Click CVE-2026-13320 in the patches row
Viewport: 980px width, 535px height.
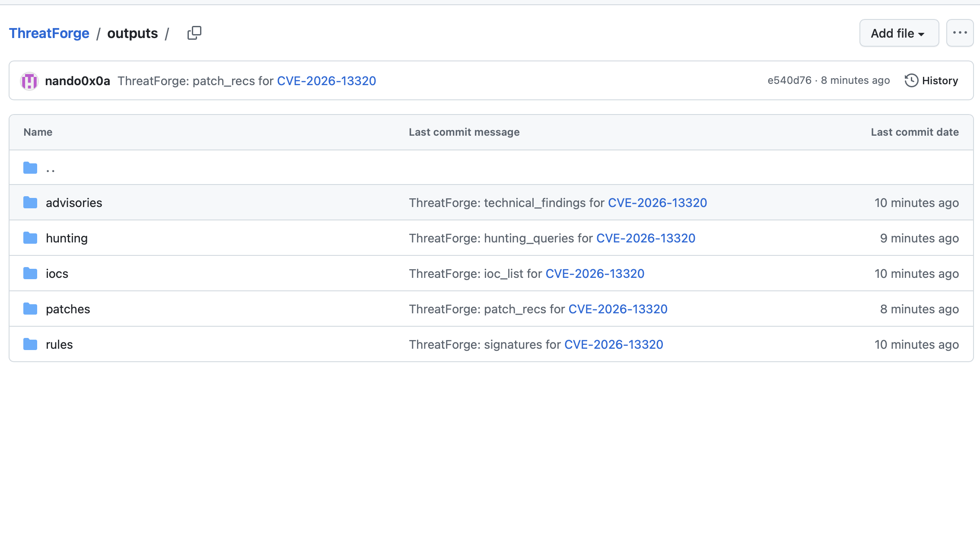pos(618,309)
